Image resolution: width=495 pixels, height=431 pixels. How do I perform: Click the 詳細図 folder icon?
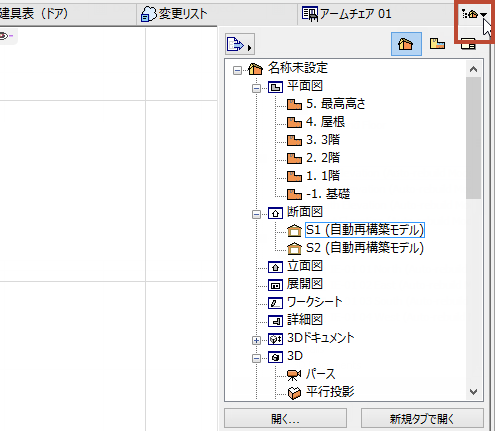[x=275, y=321]
